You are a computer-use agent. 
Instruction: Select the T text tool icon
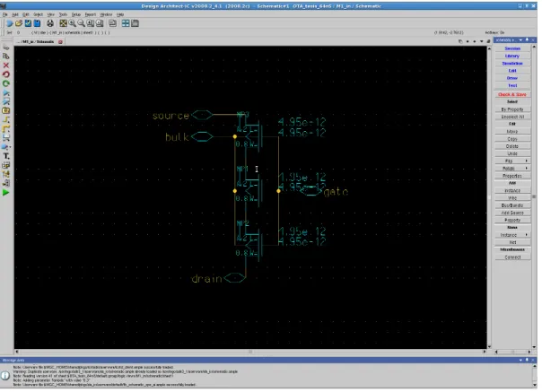click(6, 156)
